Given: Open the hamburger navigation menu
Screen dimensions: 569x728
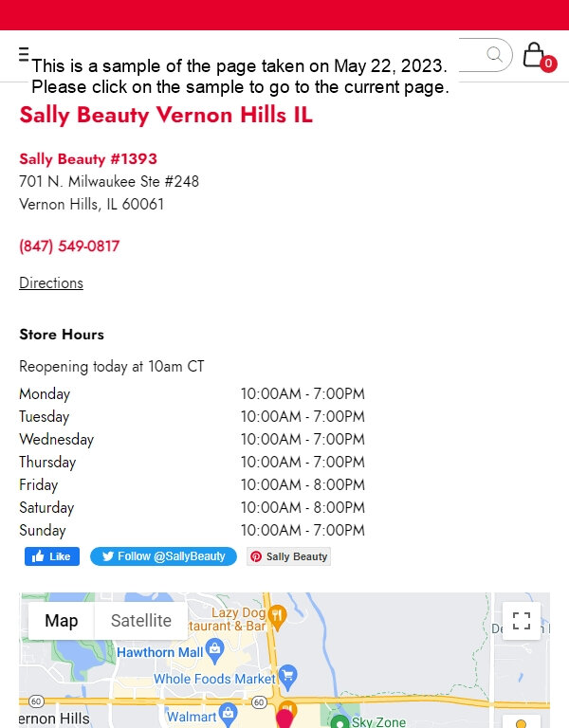Looking at the screenshot, I should coord(24,54).
